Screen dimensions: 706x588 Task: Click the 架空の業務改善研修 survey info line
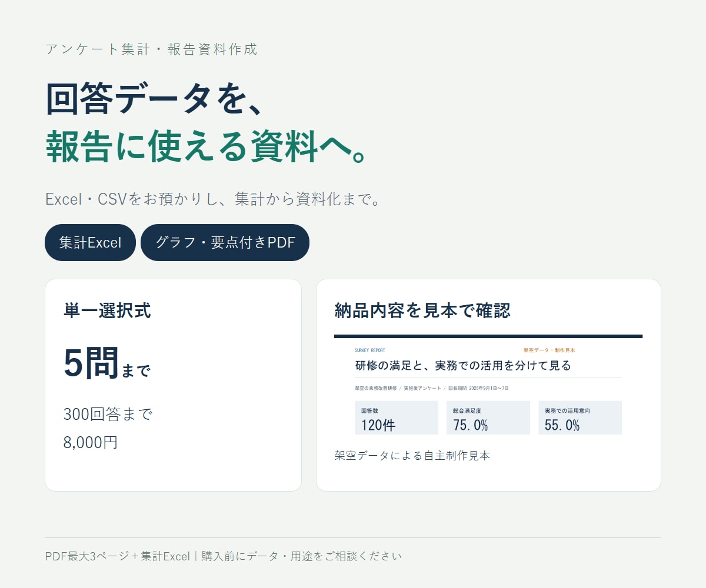click(x=432, y=389)
